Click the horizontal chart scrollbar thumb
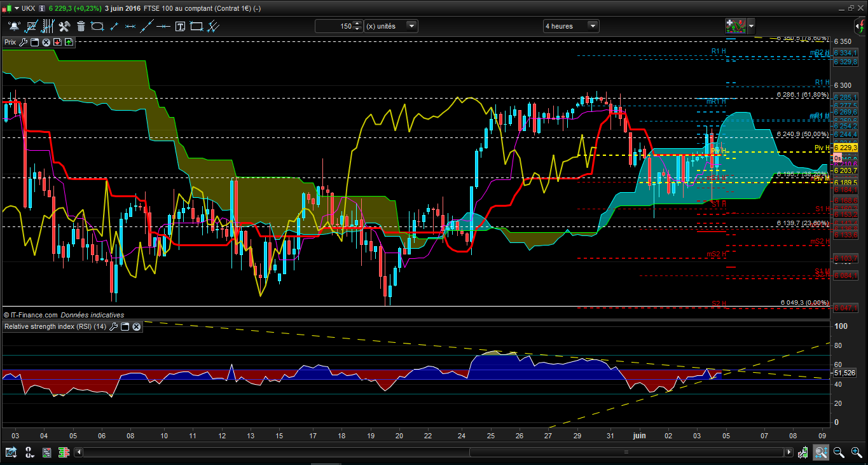Image resolution: width=868 pixels, height=465 pixels. [626, 452]
